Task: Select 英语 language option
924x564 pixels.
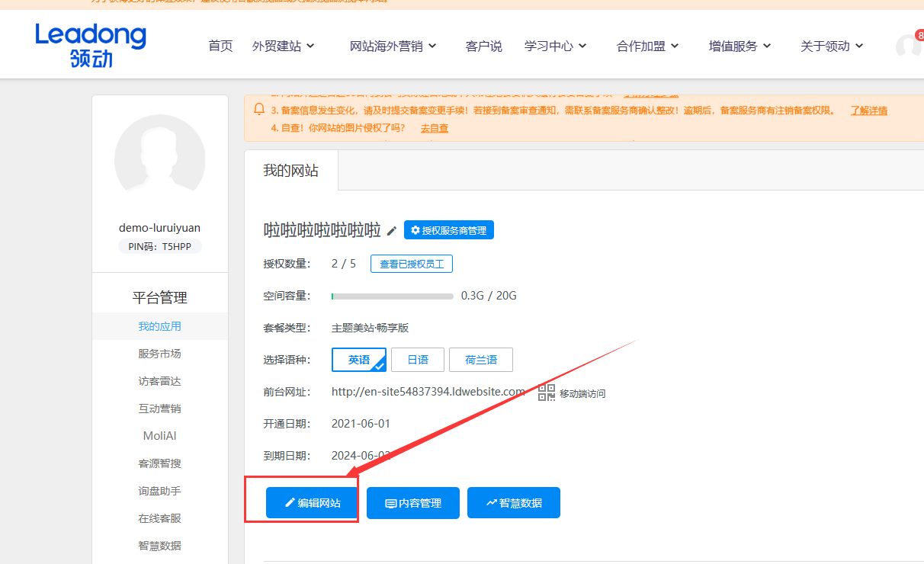Action: click(359, 360)
